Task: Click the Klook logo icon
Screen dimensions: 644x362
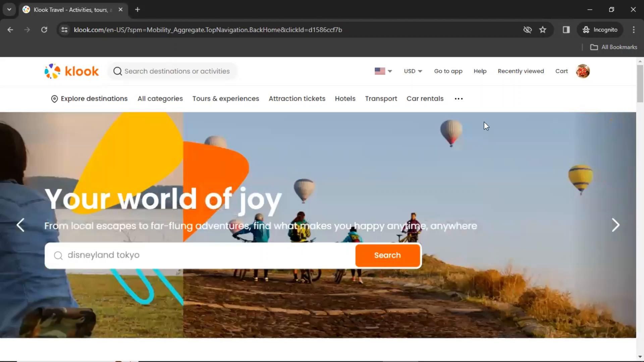Action: click(x=52, y=71)
